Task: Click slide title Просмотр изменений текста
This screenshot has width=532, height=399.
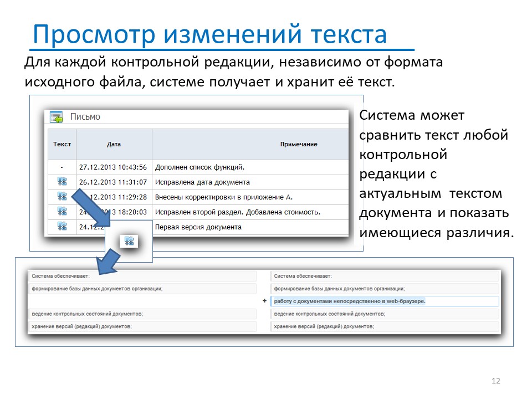Action: (x=209, y=34)
